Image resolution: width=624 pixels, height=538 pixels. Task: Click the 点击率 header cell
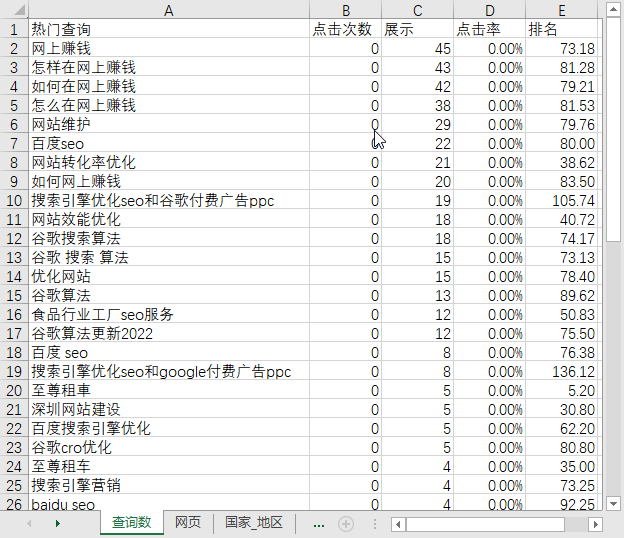coord(489,29)
